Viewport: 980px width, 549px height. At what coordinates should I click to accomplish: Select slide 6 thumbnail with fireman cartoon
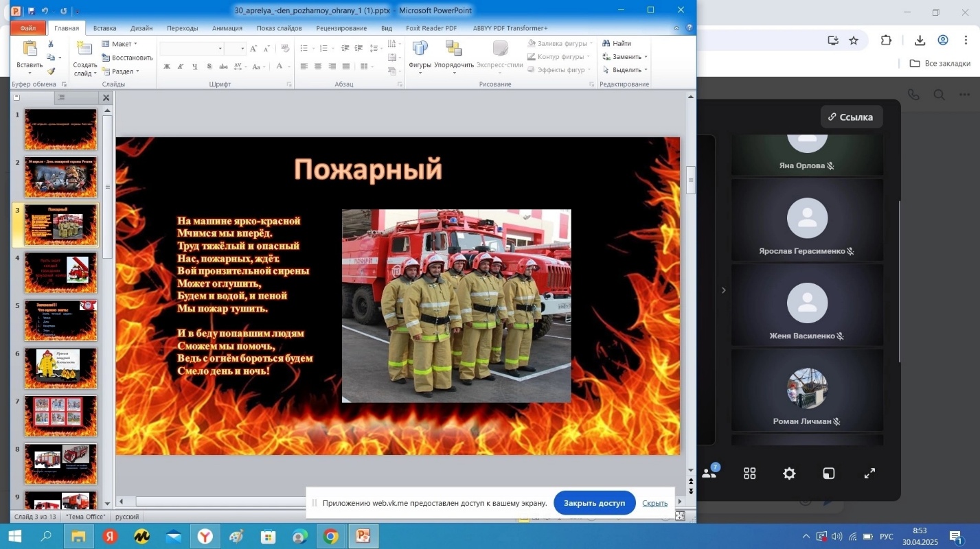(61, 369)
